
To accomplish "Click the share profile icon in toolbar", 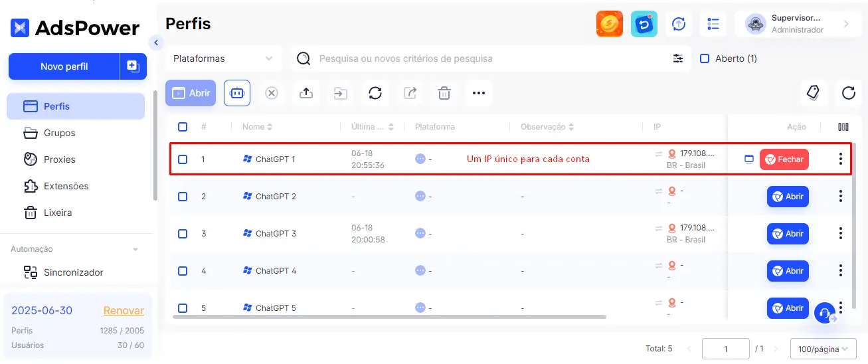I will click(410, 93).
